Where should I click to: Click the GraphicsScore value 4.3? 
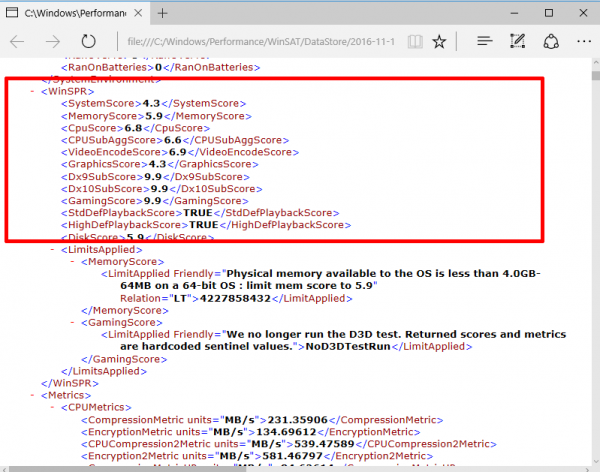pyautogui.click(x=157, y=164)
